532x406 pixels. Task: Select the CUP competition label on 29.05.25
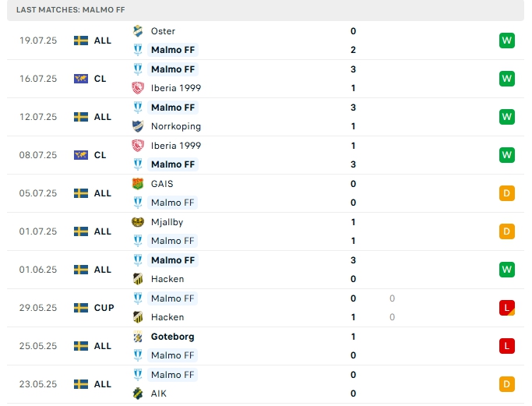(104, 308)
